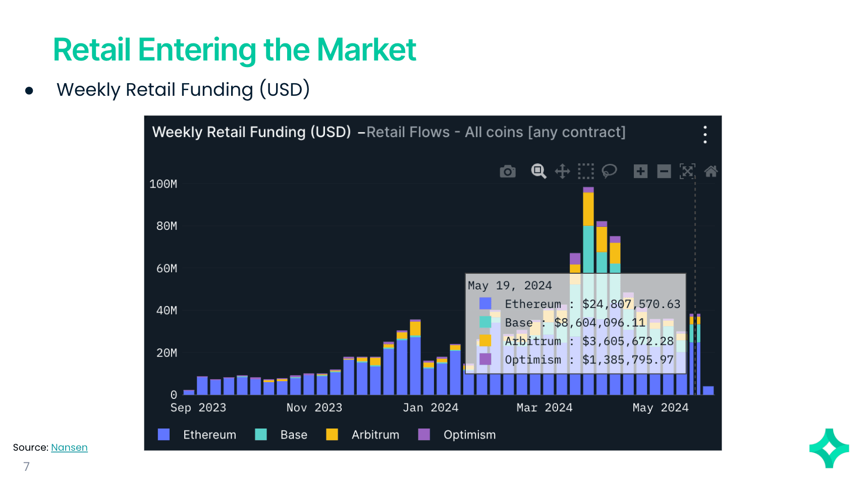The image size is (868, 487).
Task: Click the Weekly Retail Funding chart title
Action: [x=251, y=132]
